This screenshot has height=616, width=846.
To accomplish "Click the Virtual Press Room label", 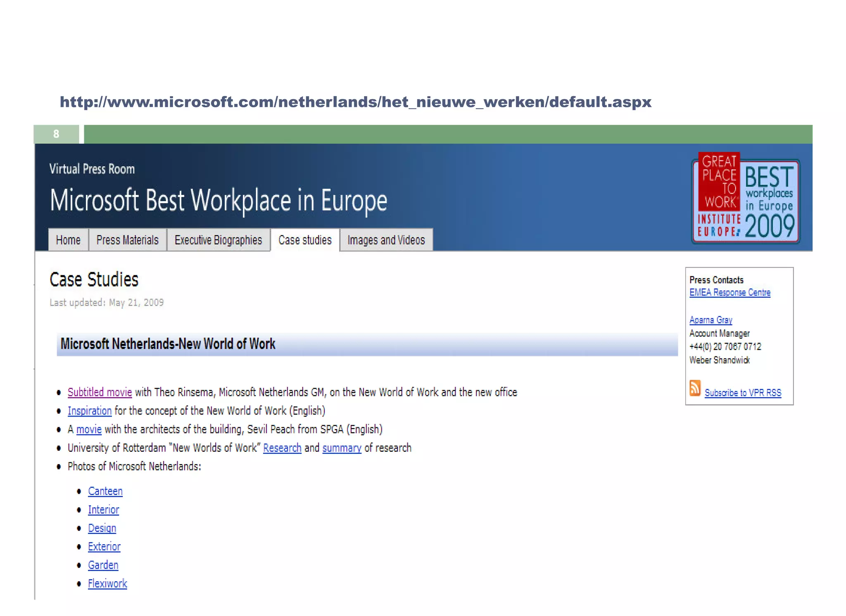I will (92, 169).
